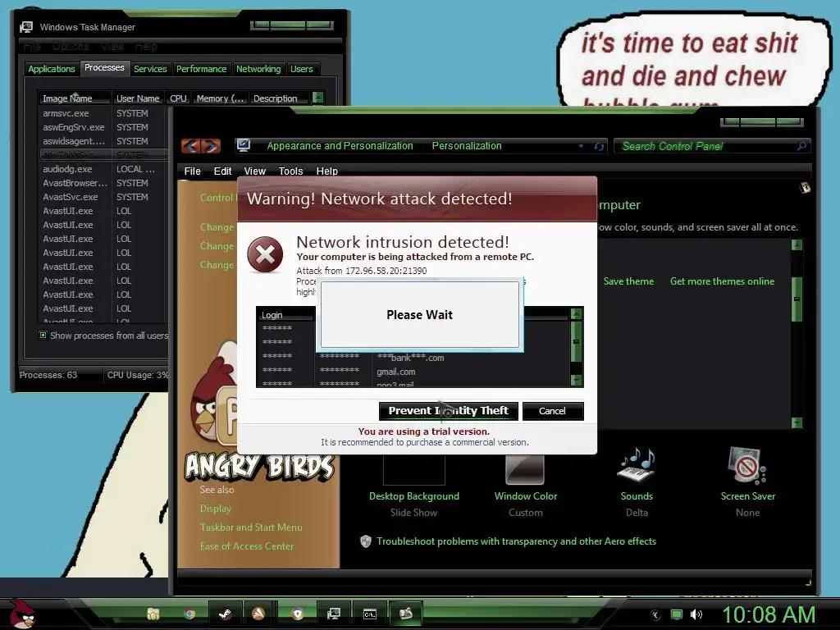Open Taskbar and Start Menu link
This screenshot has width=840, height=630.
(251, 527)
